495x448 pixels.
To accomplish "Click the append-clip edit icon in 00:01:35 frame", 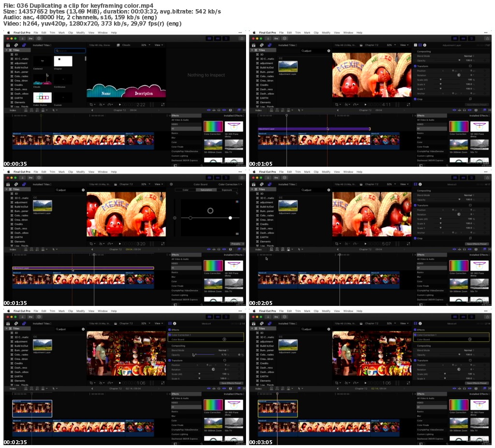I will click(x=38, y=249).
